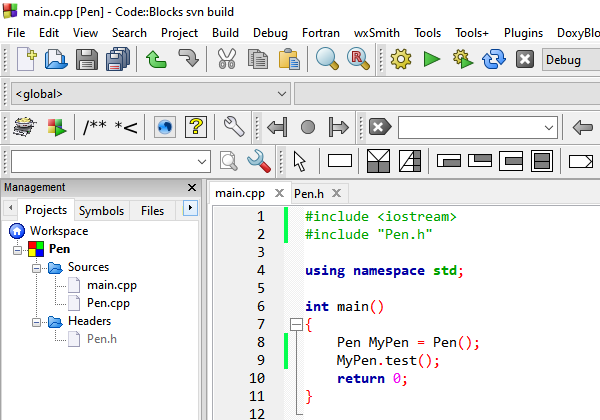This screenshot has width=600, height=420.
Task: Select Pen.cpp in the project tree
Action: click(x=108, y=303)
